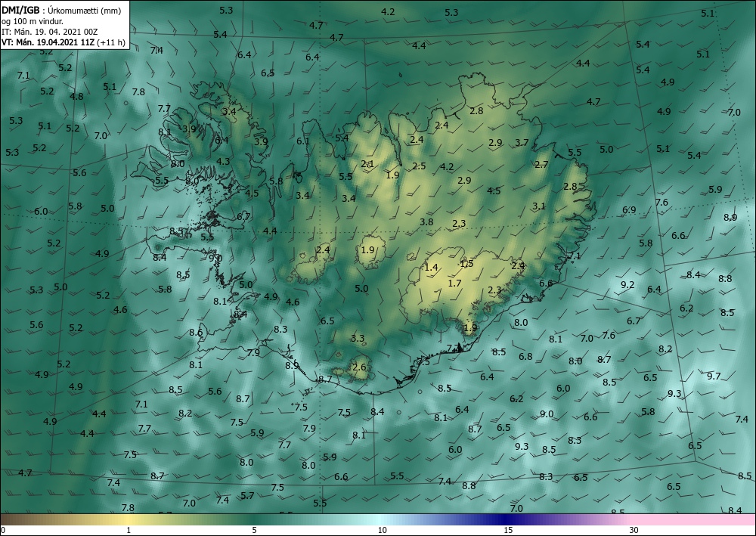Click the '6.1' value on the map
This screenshot has height=536, width=756.
tap(303, 141)
